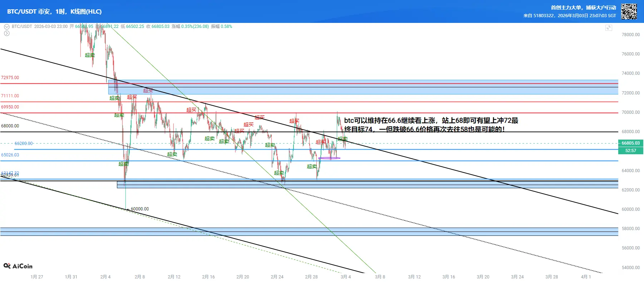This screenshot has width=644, height=282.
Task: Select the legend low value "66502.25"
Action: (135, 26)
